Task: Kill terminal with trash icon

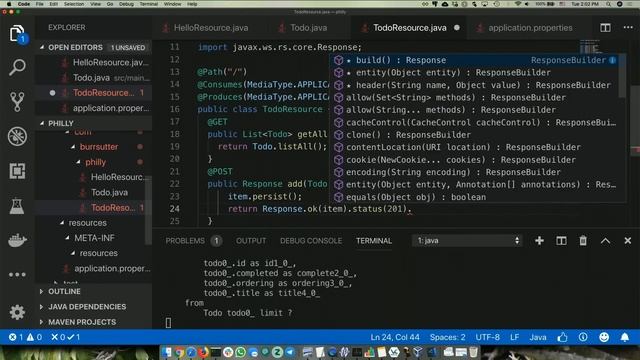Action: point(583,241)
